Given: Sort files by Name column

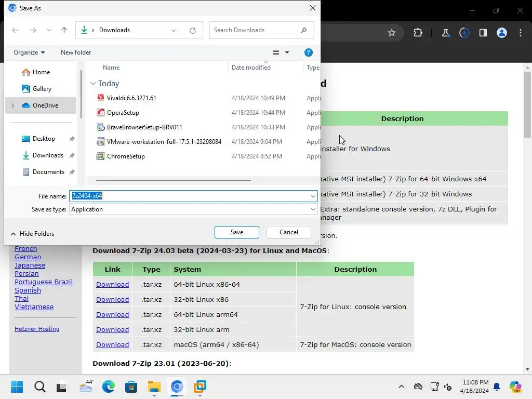Looking at the screenshot, I should 111,68.
